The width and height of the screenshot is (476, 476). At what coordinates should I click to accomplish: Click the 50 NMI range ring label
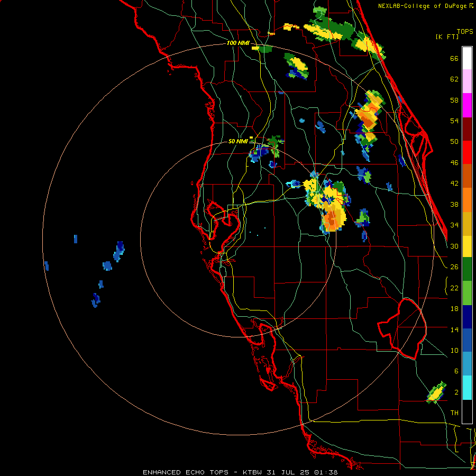click(238, 141)
